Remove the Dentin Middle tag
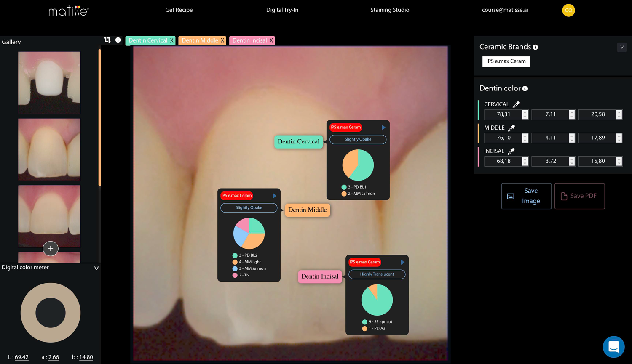Viewport: 632px width, 364px height. pos(222,40)
